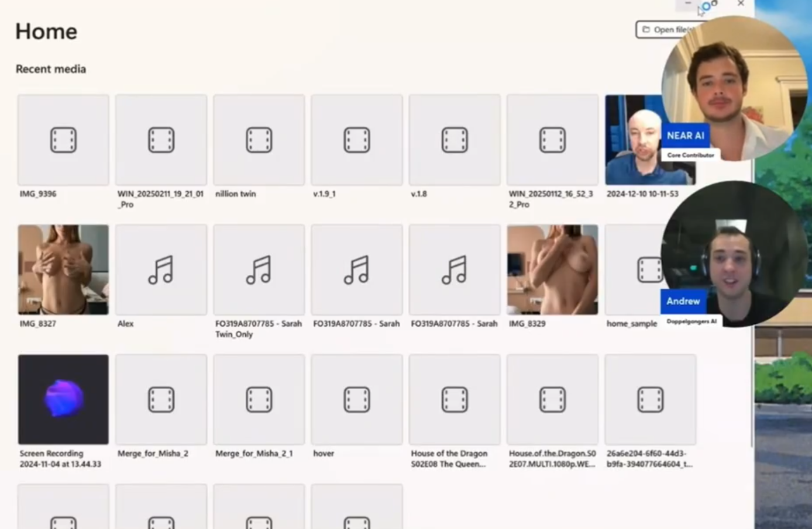Open the hover video file icon
Image resolution: width=812 pixels, height=529 pixels.
click(357, 400)
